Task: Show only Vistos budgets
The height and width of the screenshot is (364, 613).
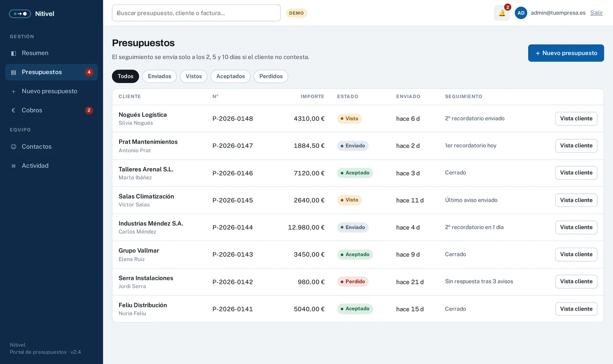Action: 194,76
